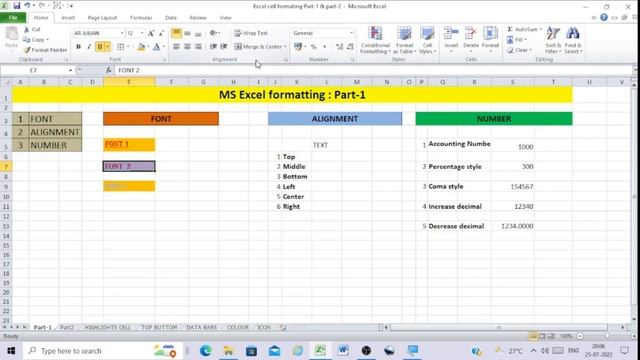Center text horizontally in ribbon

pos(187,47)
